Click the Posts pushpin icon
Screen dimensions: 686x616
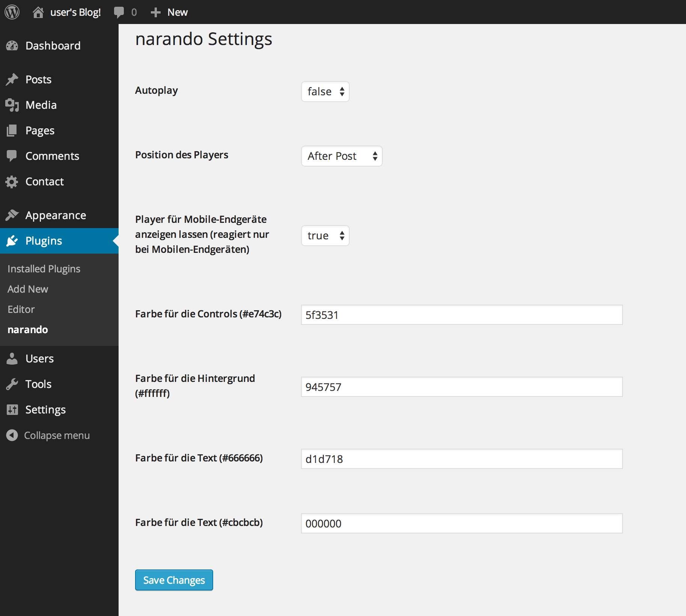tap(12, 80)
